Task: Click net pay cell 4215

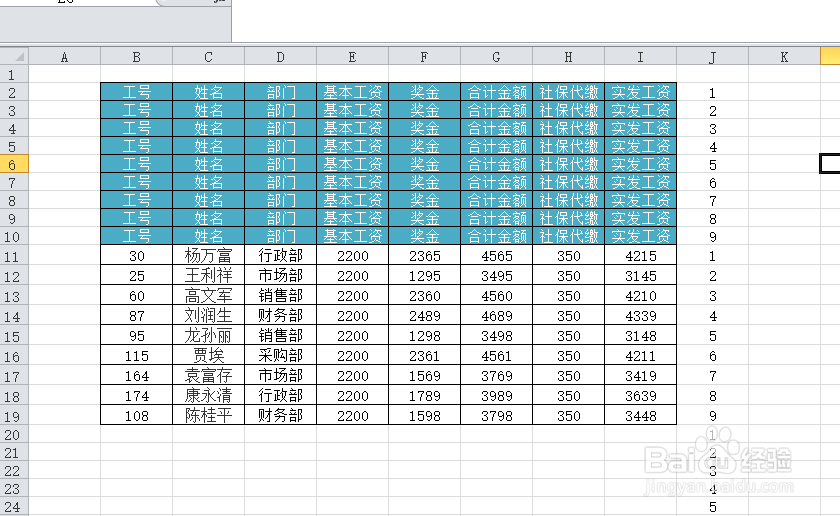Action: (641, 256)
